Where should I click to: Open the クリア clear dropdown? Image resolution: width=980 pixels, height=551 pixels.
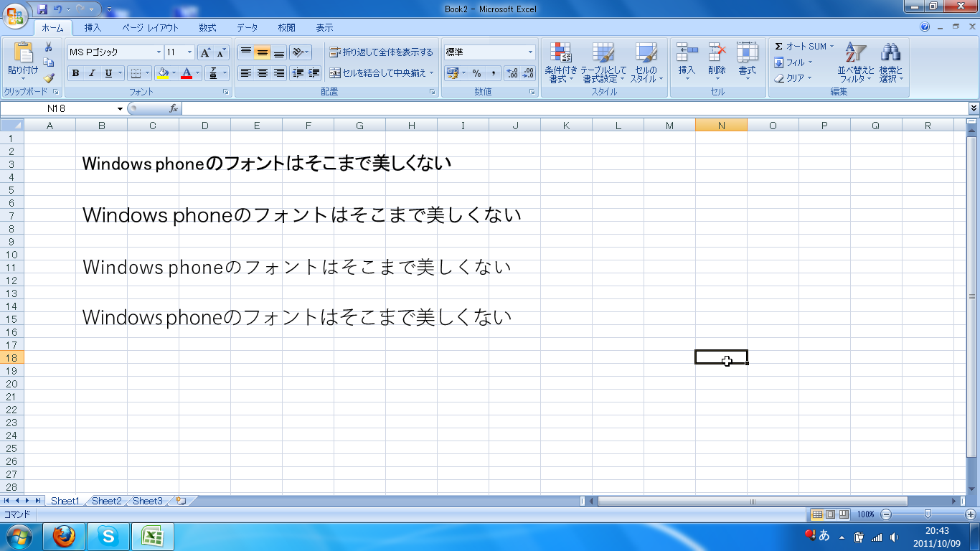(x=793, y=78)
